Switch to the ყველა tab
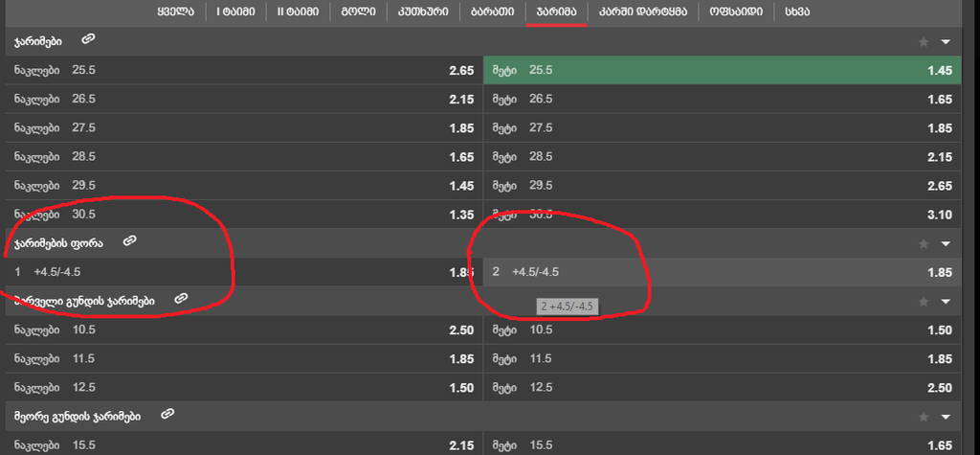This screenshot has height=455, width=980. point(176,11)
